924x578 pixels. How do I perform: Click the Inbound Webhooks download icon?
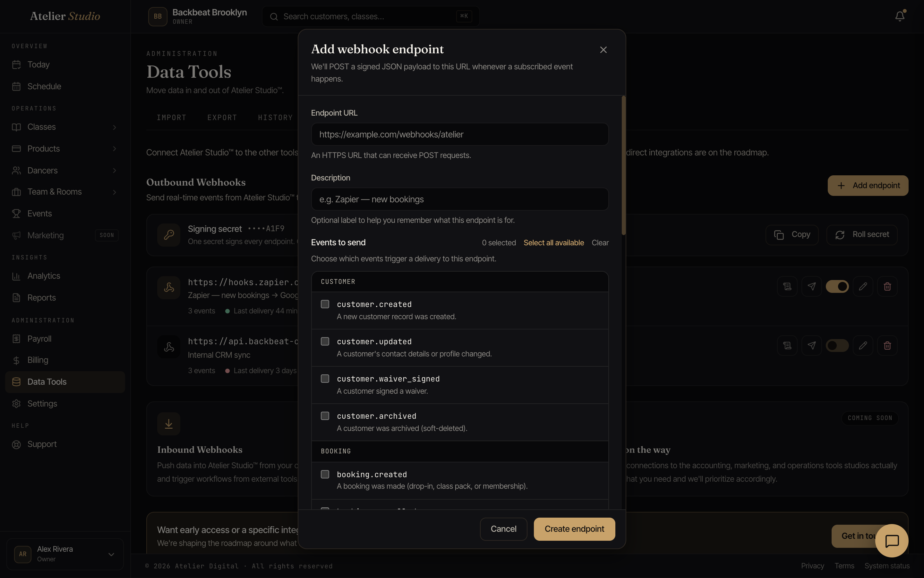coord(169,424)
